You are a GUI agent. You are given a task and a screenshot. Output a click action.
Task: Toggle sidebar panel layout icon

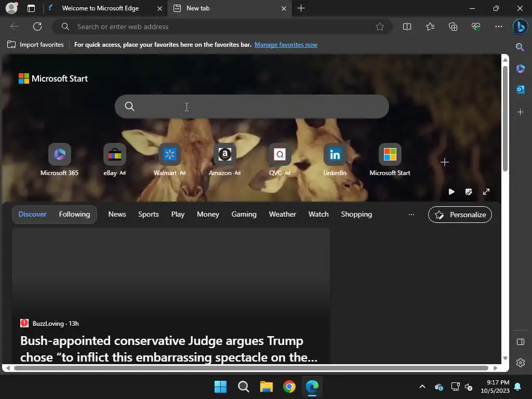(521, 342)
